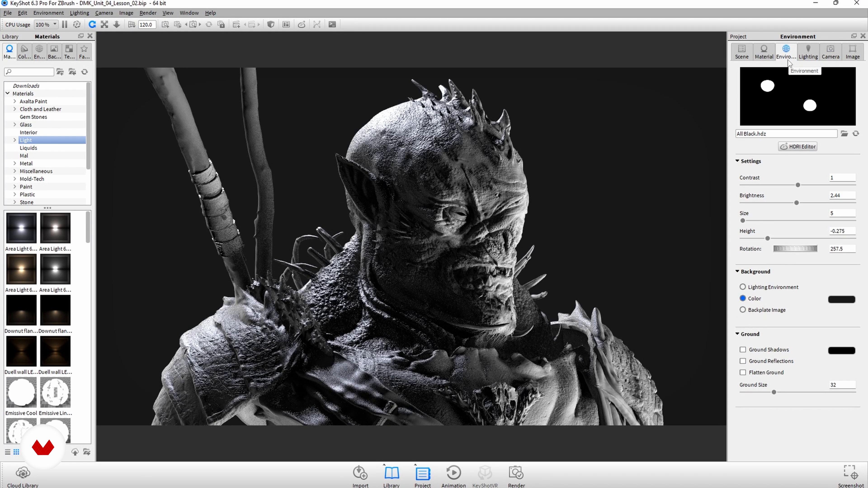The image size is (868, 488).
Task: Switch to the Material tab in Project
Action: click(x=764, y=52)
